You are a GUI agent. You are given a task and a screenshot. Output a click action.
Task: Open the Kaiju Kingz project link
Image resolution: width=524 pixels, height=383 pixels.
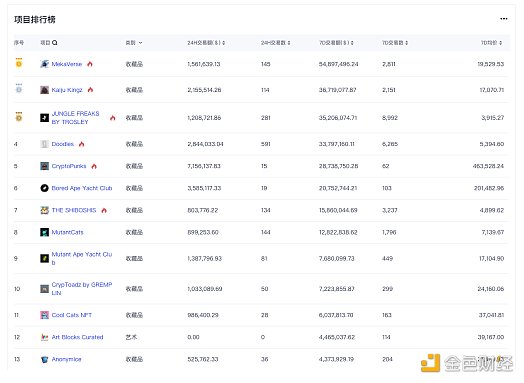tap(67, 90)
